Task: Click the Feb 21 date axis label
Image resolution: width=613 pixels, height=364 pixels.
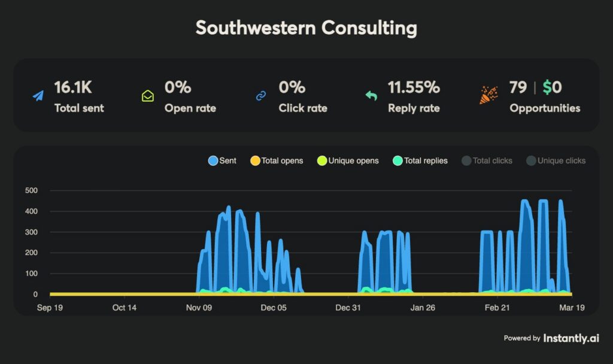Action: coord(497,308)
